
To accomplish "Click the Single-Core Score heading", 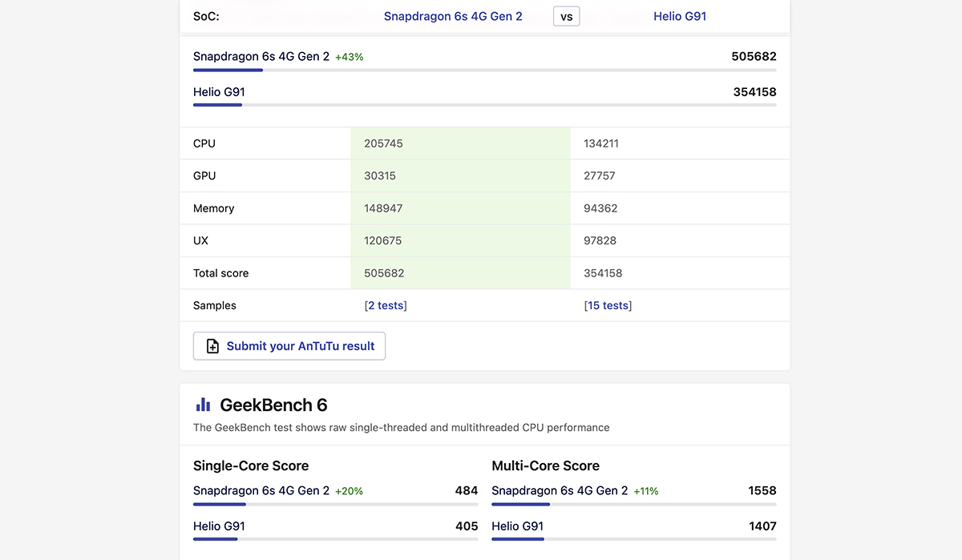I will tap(251, 465).
